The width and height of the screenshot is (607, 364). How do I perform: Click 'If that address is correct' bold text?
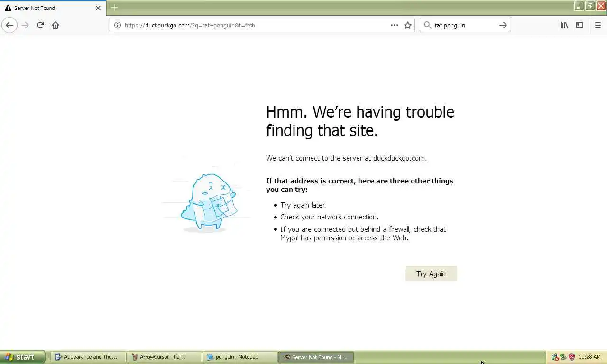pos(359,185)
